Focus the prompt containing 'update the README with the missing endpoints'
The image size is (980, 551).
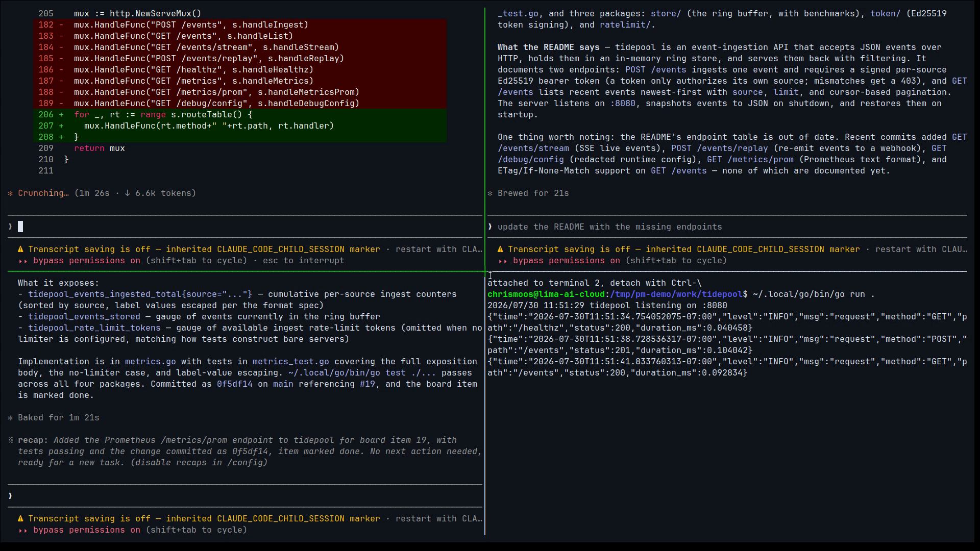(727, 227)
